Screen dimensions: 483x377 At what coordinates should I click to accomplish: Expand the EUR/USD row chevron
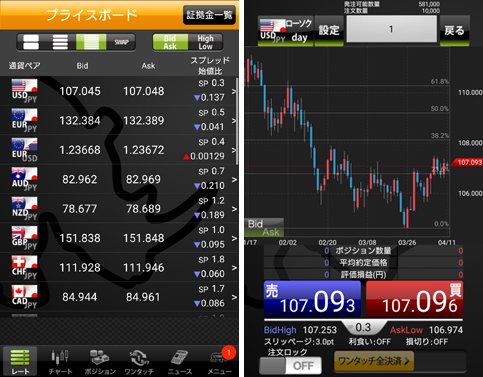click(x=234, y=150)
